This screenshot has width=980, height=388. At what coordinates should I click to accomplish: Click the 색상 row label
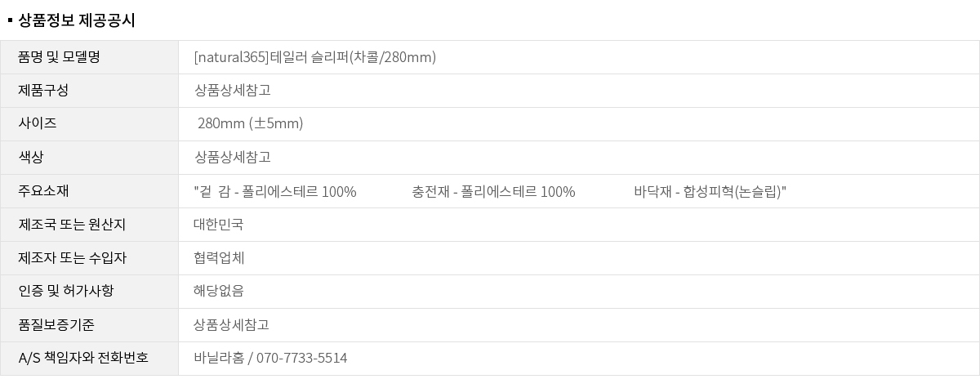click(x=31, y=157)
